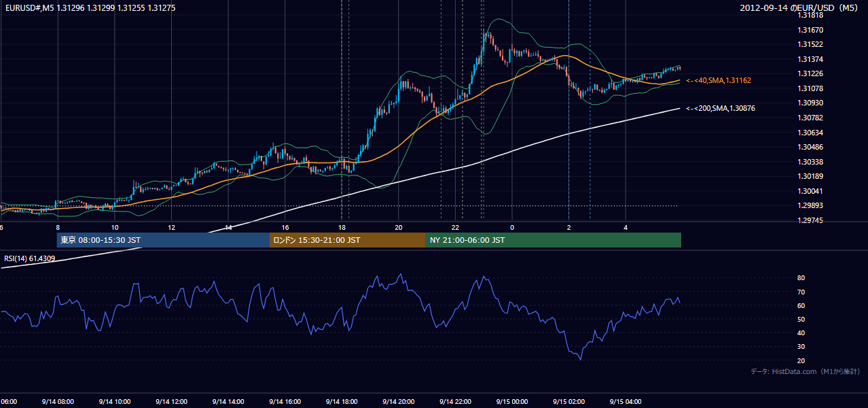The height and width of the screenshot is (408, 868).
Task: Click the 9/14 16:00 bottom time label
Action: point(285,402)
